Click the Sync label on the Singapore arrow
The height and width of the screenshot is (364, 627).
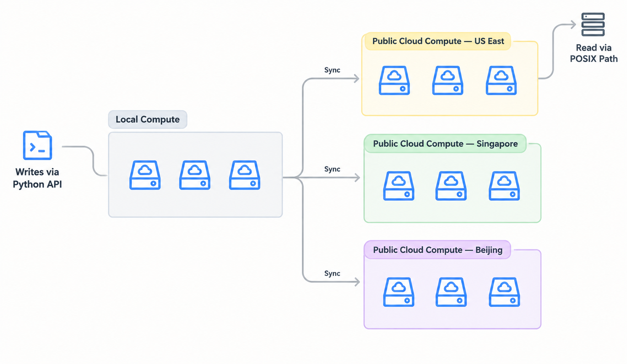(x=332, y=169)
